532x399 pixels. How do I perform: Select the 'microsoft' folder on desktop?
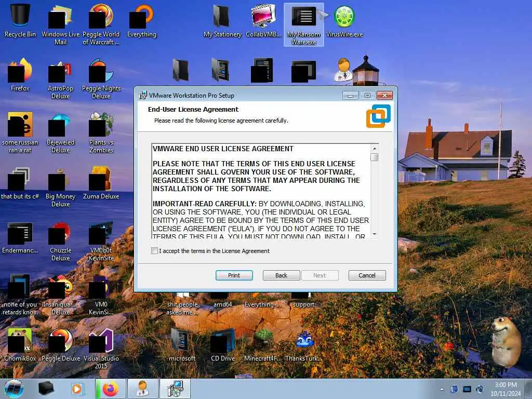pyautogui.click(x=182, y=345)
